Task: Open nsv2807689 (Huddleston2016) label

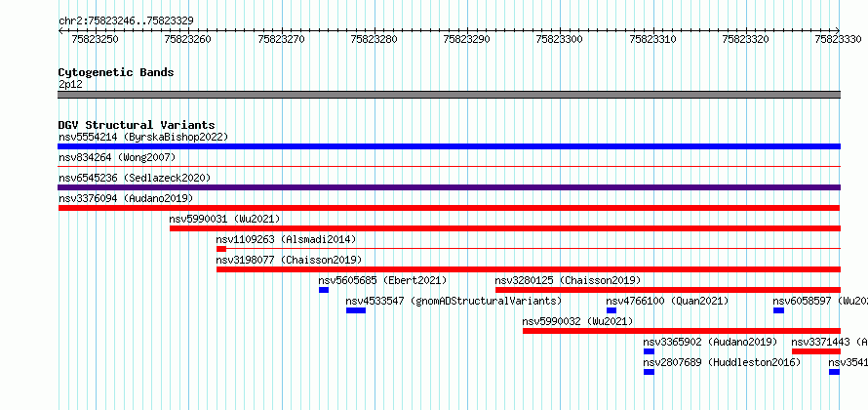Action: (x=723, y=362)
